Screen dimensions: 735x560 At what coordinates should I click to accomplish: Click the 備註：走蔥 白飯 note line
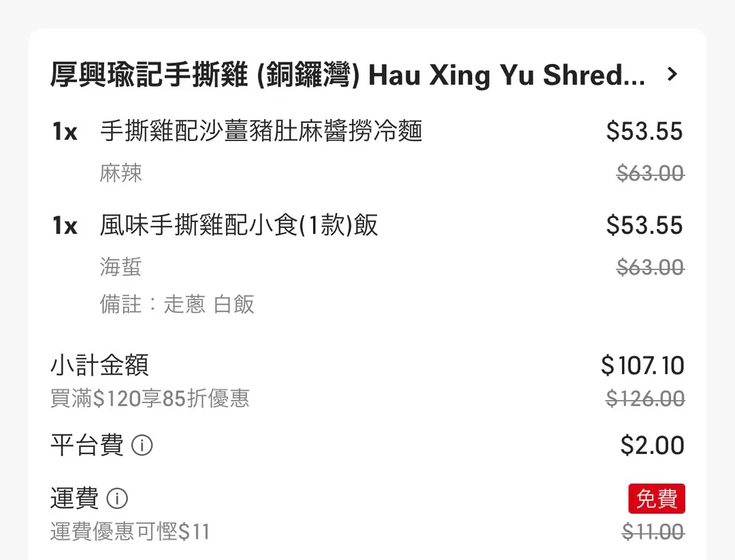point(177,304)
